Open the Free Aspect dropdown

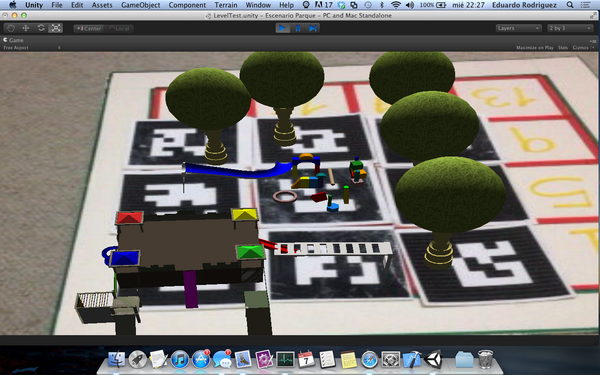[x=32, y=48]
